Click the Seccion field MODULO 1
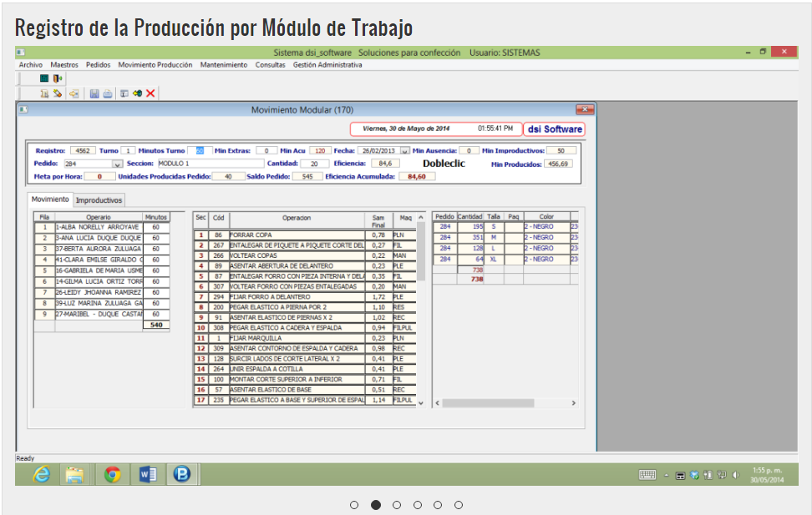This screenshot has width=812, height=515. point(211,164)
